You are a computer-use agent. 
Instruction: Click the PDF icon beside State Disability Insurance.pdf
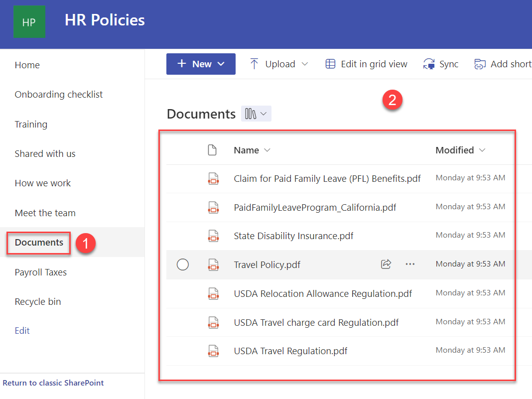[213, 235]
